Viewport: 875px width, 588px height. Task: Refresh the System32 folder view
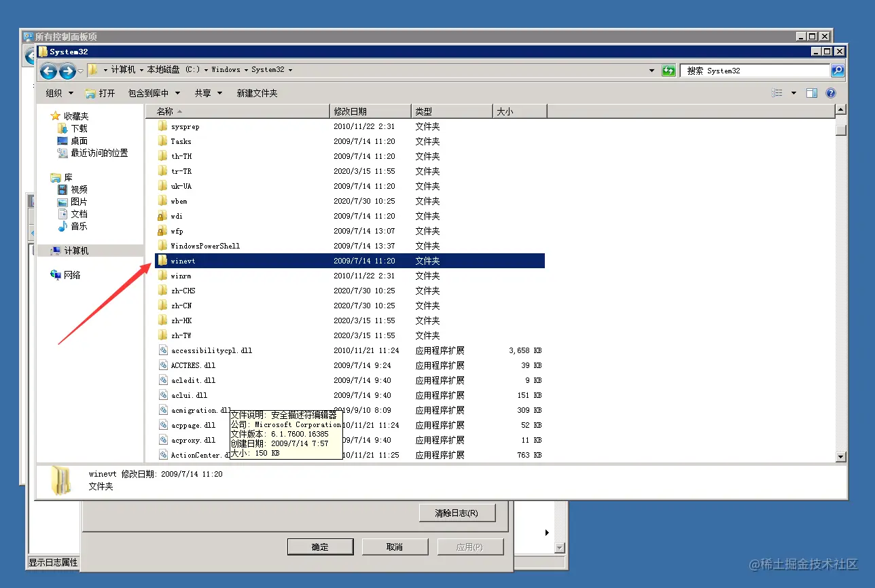tap(668, 71)
